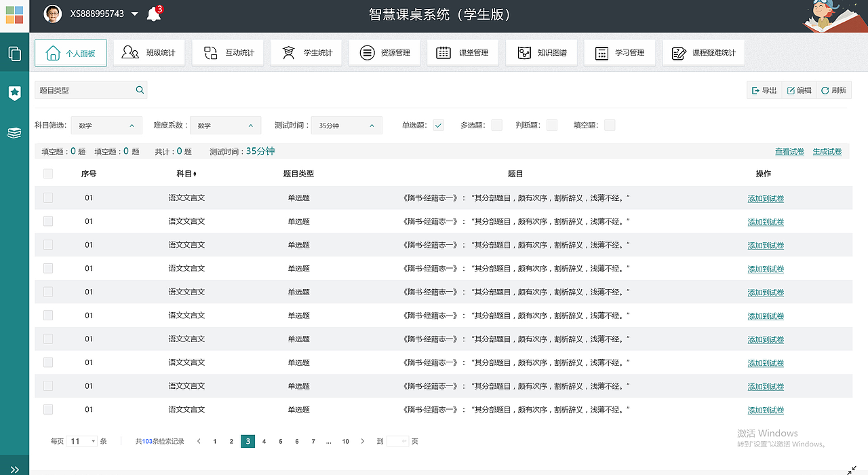The width and height of the screenshot is (868, 475).
Task: Open 学生统计 with the graduate icon
Action: (x=306, y=53)
